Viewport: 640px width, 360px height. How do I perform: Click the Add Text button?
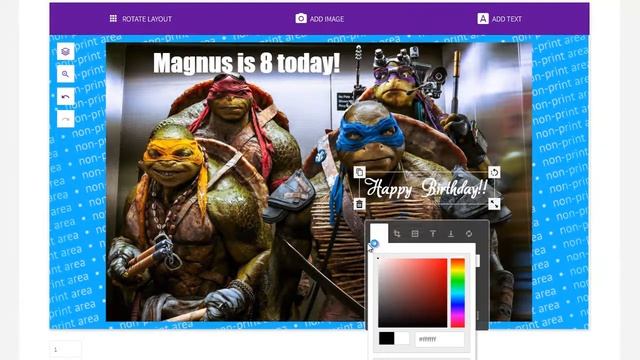(x=500, y=19)
